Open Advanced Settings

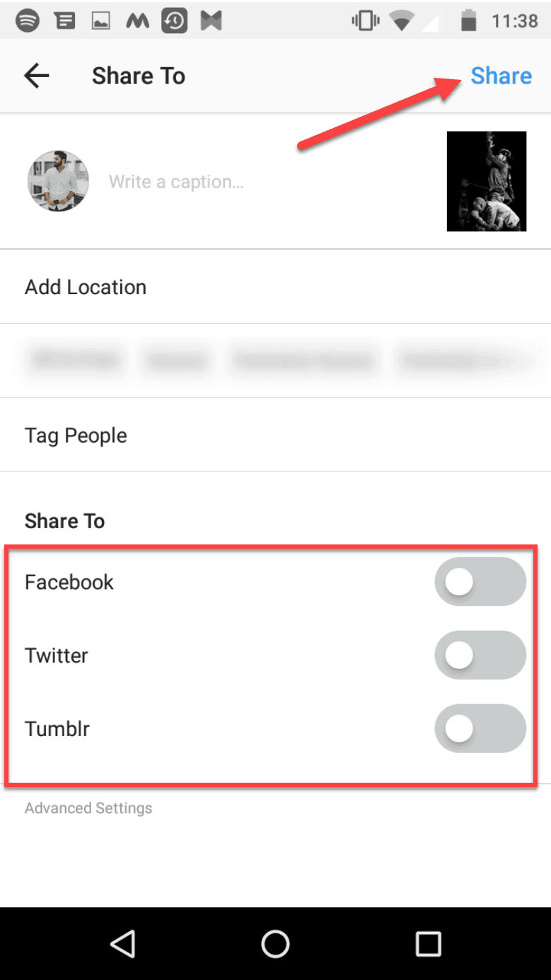(88, 807)
